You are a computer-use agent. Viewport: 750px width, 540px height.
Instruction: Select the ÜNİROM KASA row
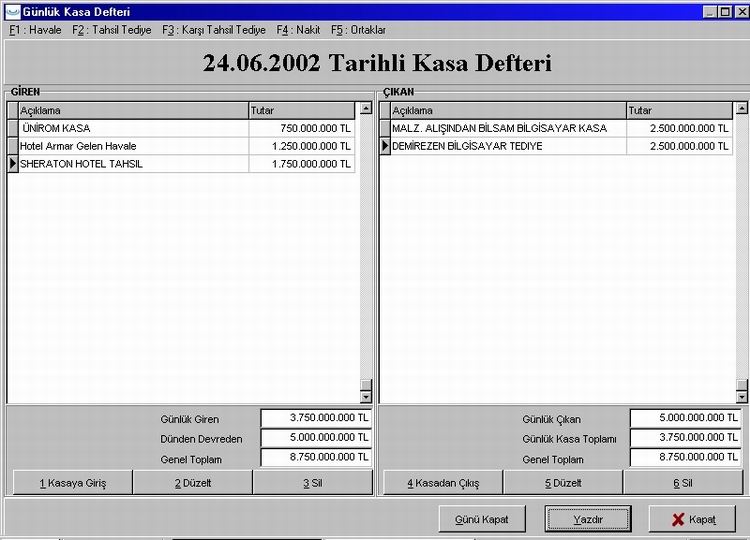point(130,128)
